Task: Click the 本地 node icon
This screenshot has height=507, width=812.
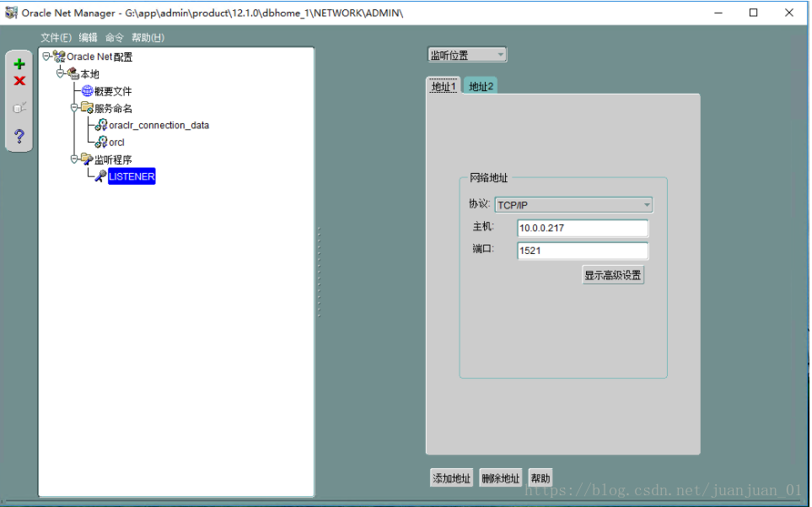Action: (73, 73)
